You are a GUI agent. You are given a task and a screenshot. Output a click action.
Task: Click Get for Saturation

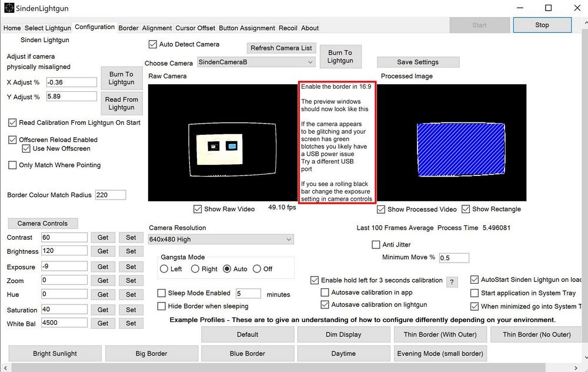(103, 310)
